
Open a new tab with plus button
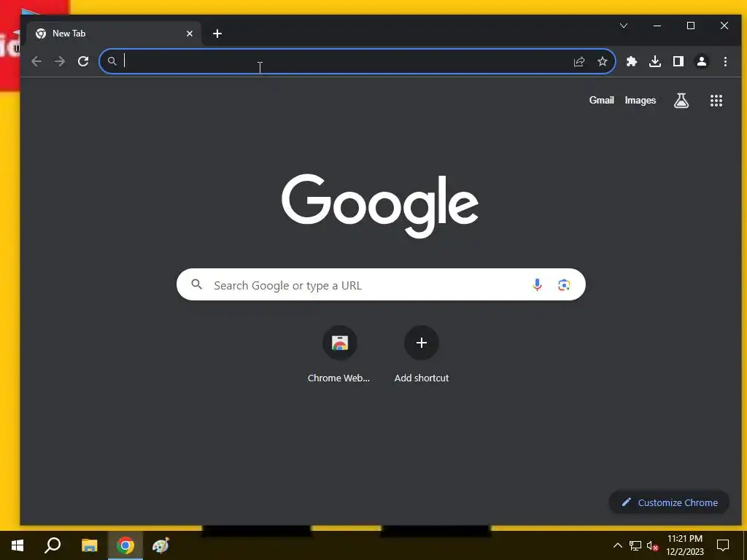tap(217, 34)
